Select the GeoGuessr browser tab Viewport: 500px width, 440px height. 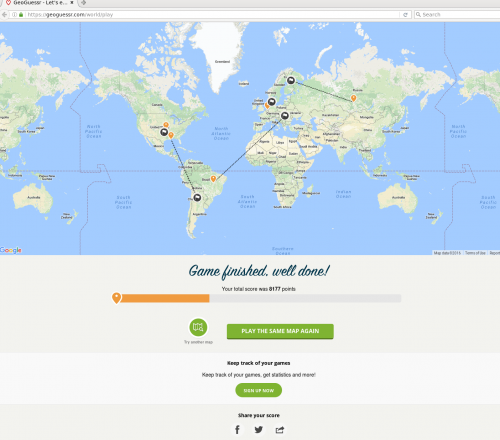pos(39,3)
